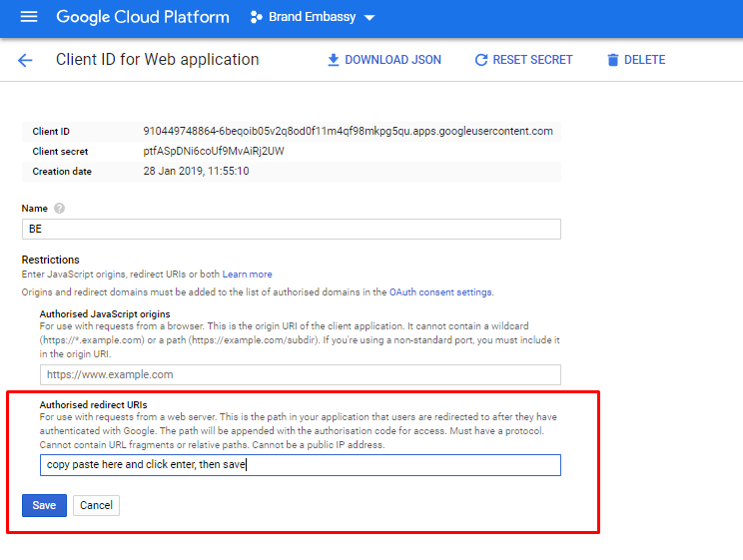Open the hamburger navigation menu
The image size is (743, 560).
(x=29, y=17)
